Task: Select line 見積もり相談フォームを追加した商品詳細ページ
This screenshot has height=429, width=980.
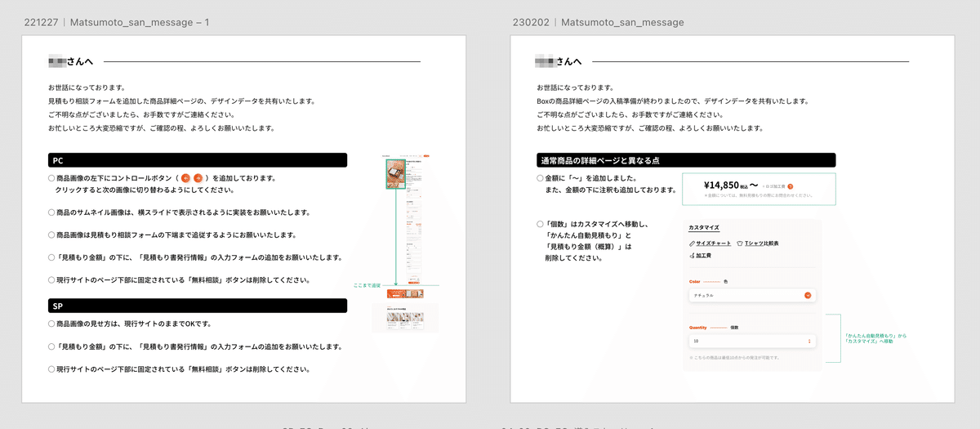Action: 181,101
